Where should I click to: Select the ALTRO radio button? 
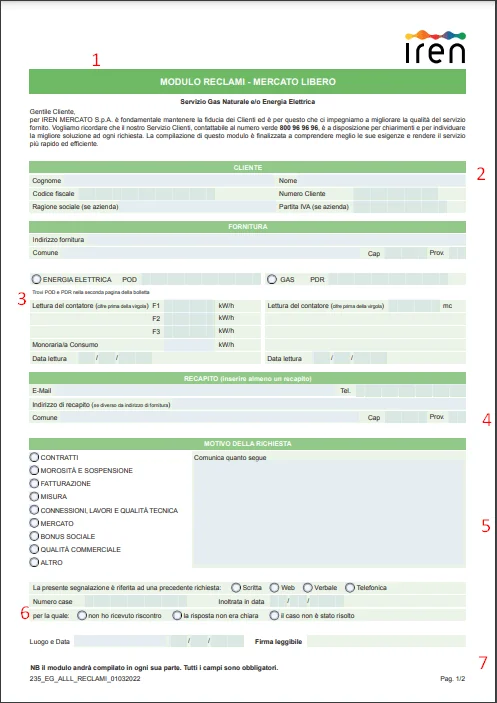point(34,562)
